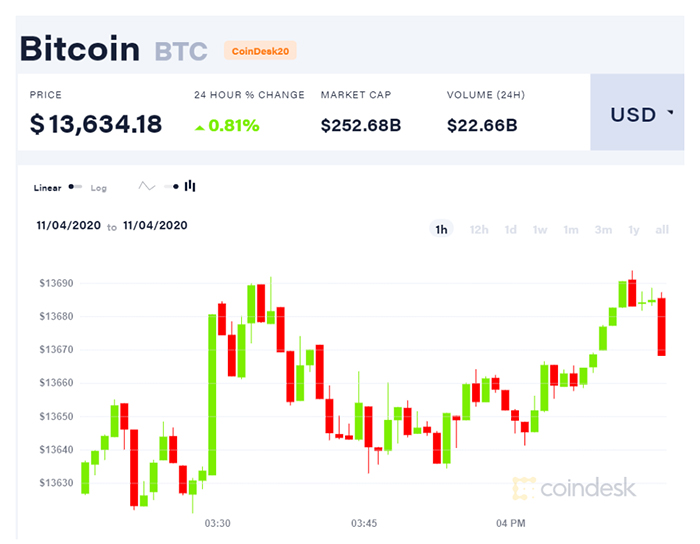Image resolution: width=700 pixels, height=544 pixels.
Task: Show the 1w time range
Action: click(540, 230)
